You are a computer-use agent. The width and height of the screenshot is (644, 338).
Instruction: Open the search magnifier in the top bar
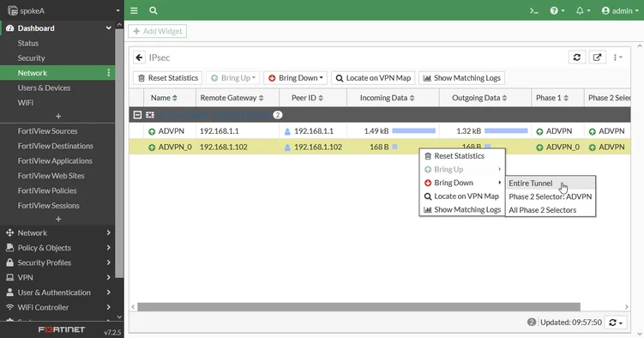pos(153,10)
